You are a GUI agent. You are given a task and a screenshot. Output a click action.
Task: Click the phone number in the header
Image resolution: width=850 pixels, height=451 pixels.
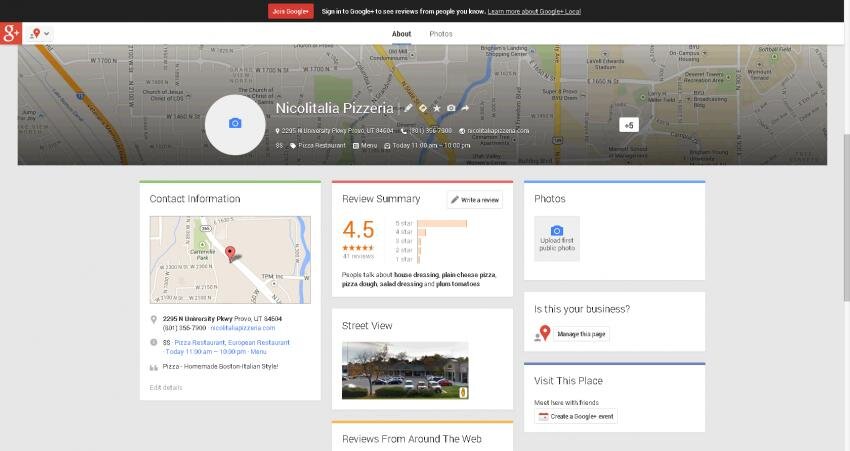pos(430,131)
